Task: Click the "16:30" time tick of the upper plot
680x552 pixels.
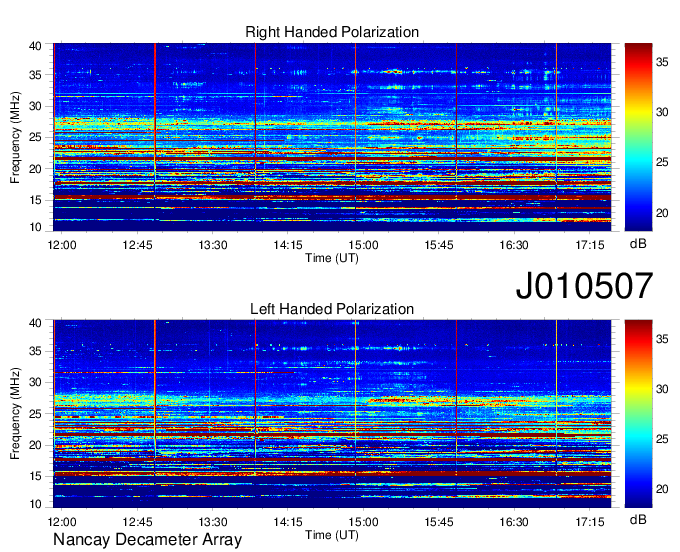Action: click(x=514, y=245)
